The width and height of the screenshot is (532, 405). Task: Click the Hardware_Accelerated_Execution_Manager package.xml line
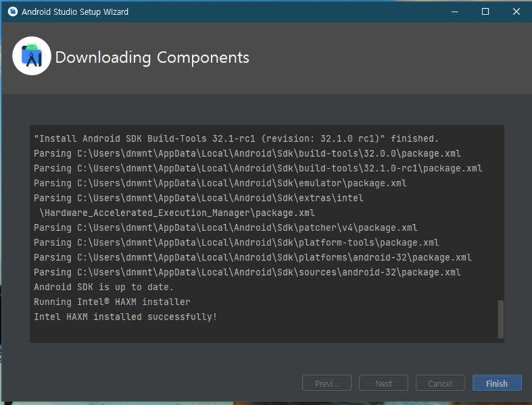(177, 213)
